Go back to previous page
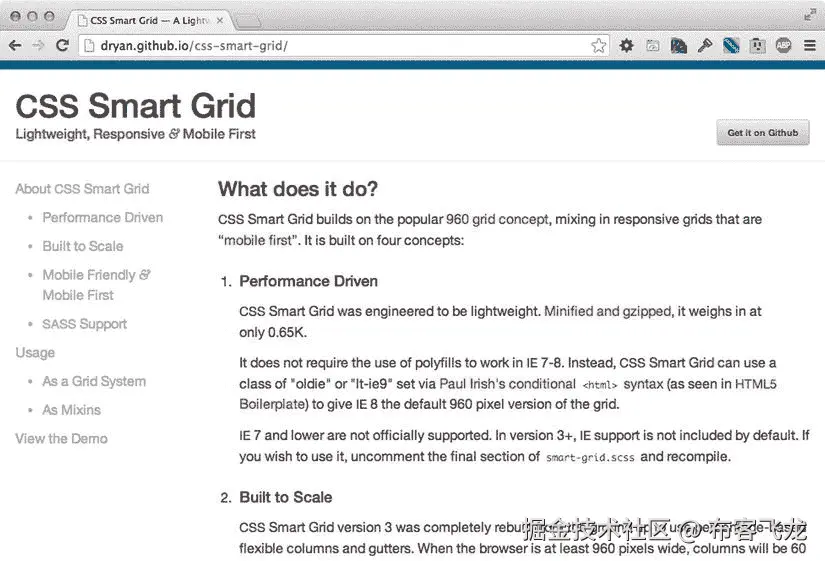Viewport: 825px width, 561px height. tap(15, 46)
